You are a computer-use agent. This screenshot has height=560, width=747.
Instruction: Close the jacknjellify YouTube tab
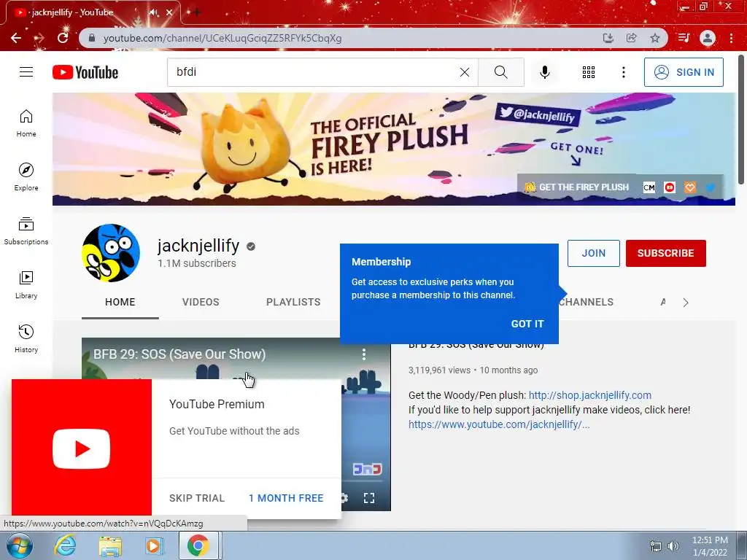(x=169, y=12)
